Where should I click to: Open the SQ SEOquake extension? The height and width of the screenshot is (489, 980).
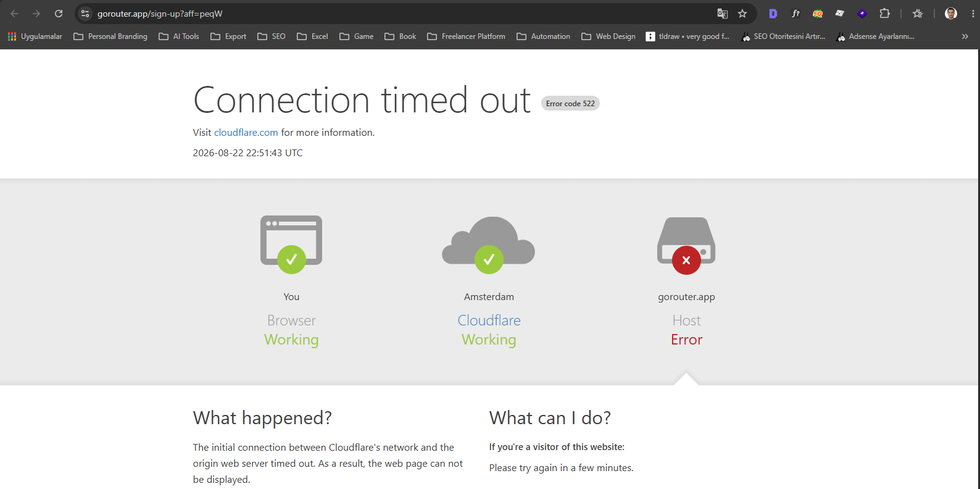coord(818,14)
